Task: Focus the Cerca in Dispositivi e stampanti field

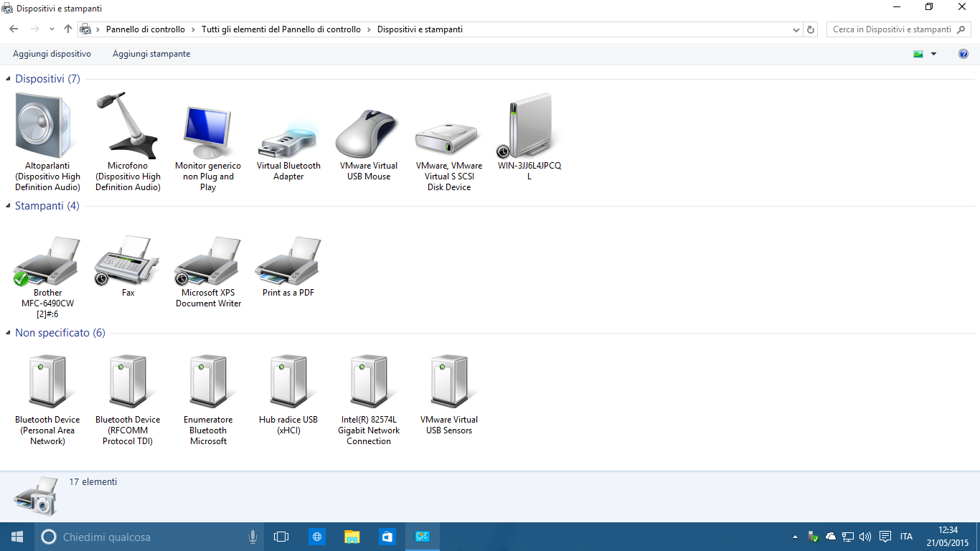Action: click(x=899, y=29)
